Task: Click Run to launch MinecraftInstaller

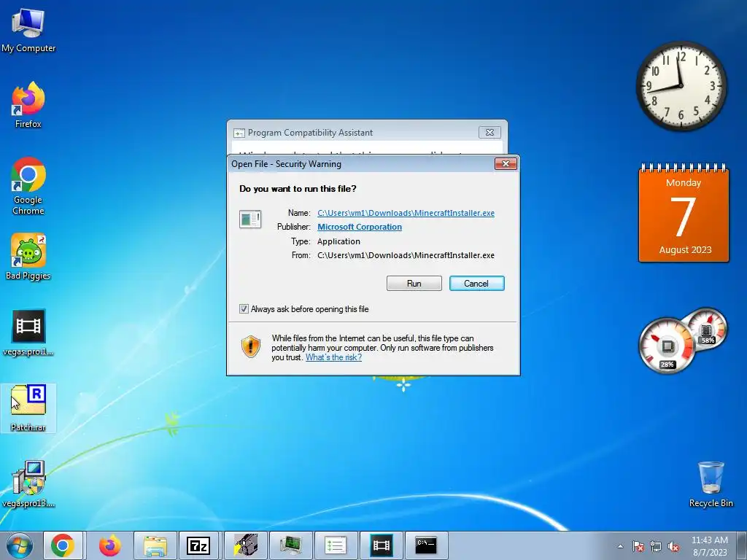Action: tap(414, 284)
